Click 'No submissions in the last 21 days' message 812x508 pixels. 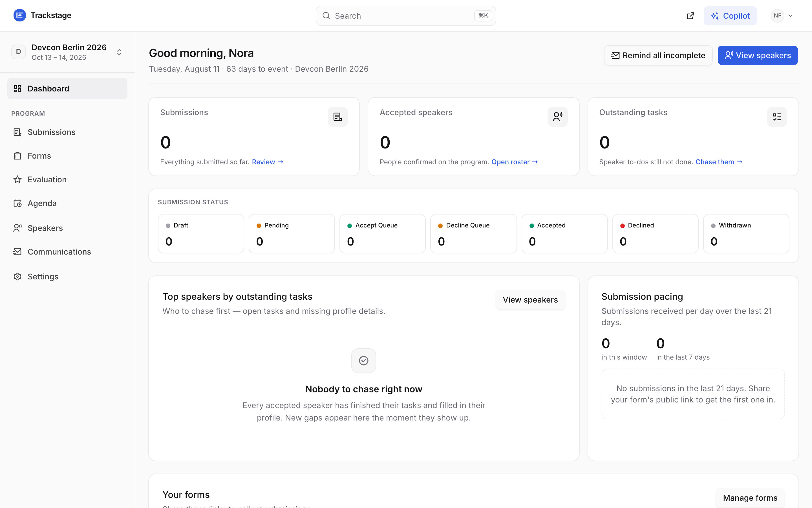(693, 394)
